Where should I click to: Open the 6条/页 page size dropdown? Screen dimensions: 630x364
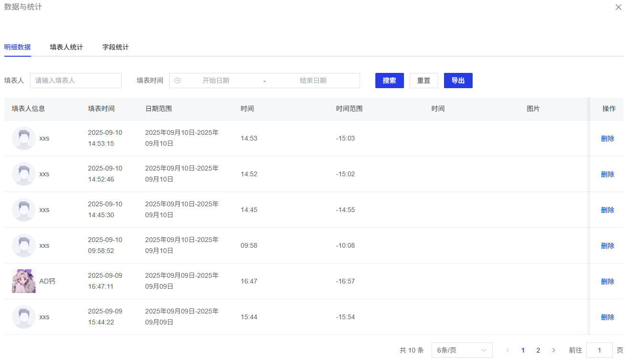(462, 350)
